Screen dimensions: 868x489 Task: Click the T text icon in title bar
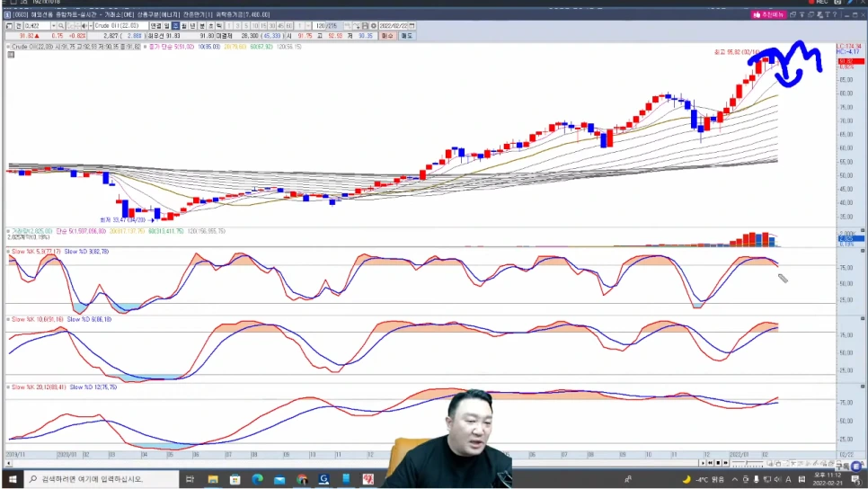tap(828, 14)
